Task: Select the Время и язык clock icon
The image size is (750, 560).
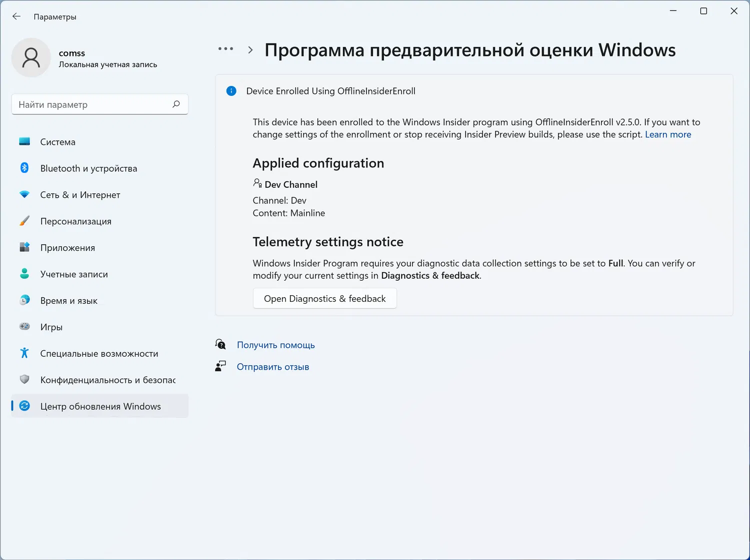Action: 24,300
